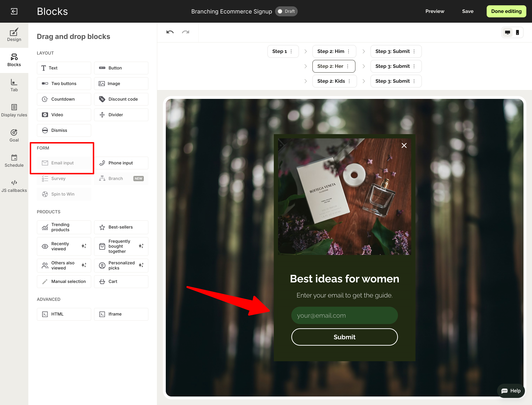Select the Discount code block

click(x=121, y=99)
